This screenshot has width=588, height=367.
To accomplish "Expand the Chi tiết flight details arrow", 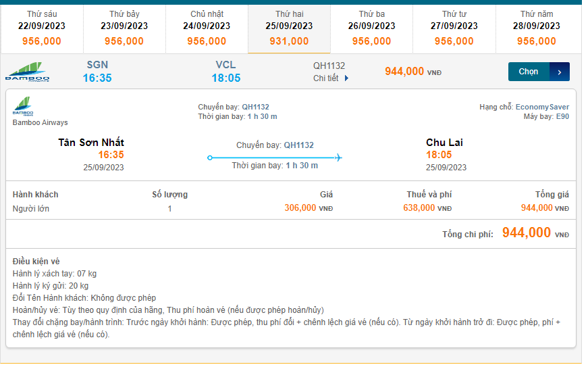I will 346,78.
